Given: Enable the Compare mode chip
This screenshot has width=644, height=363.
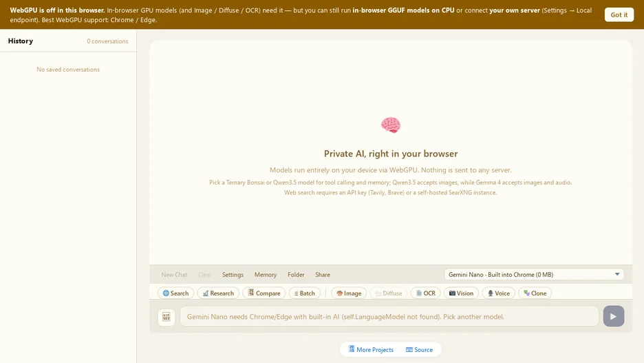Looking at the screenshot, I should point(264,293).
